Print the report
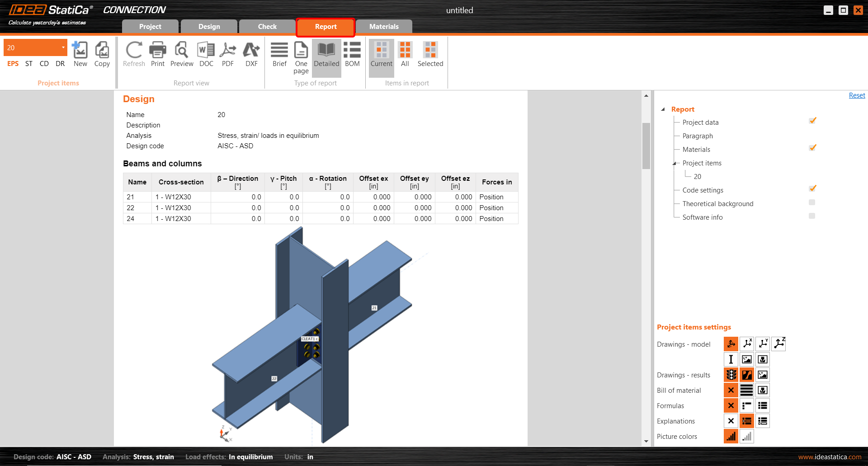This screenshot has height=466, width=868. tap(157, 54)
